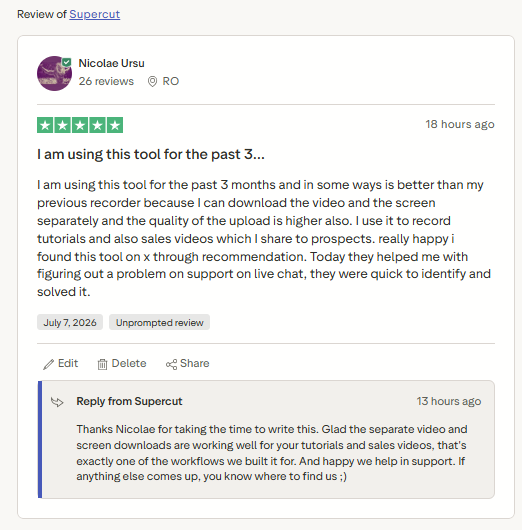Click the 26 reviews count

(x=106, y=81)
